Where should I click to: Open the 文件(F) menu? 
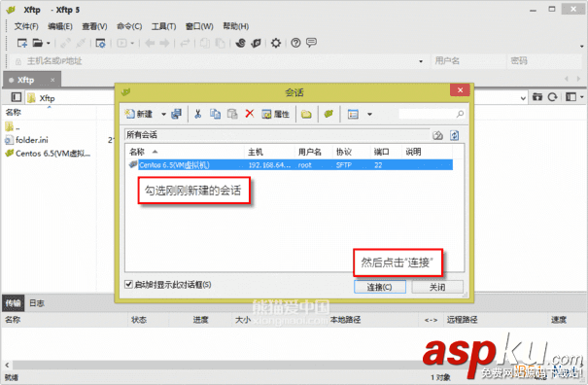pyautogui.click(x=26, y=26)
